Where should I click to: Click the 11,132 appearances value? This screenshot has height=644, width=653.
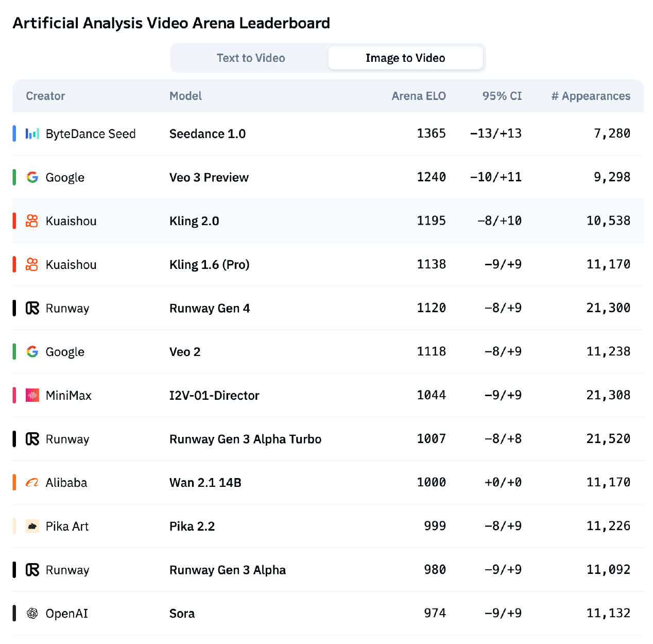(609, 613)
